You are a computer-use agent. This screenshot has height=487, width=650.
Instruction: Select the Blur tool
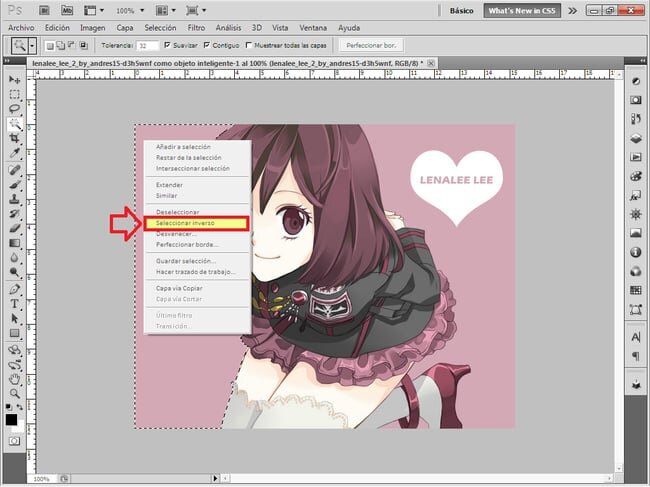click(15, 257)
